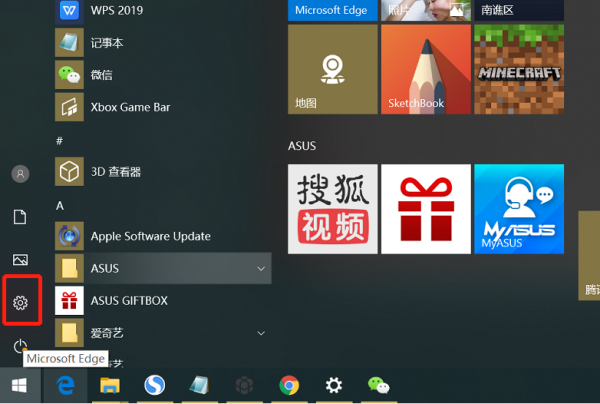Launch the MyASUS tile
This screenshot has height=404, width=600.
click(x=519, y=209)
